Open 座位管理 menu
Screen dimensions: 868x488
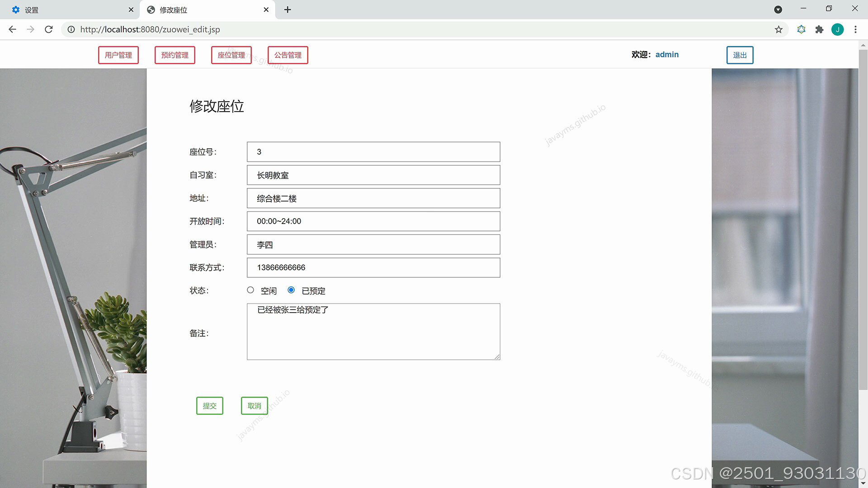(x=231, y=55)
